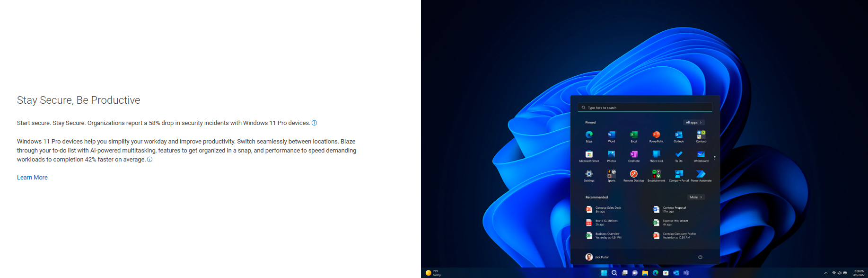
Task: Open File Explorer from the taskbar
Action: coord(645,273)
